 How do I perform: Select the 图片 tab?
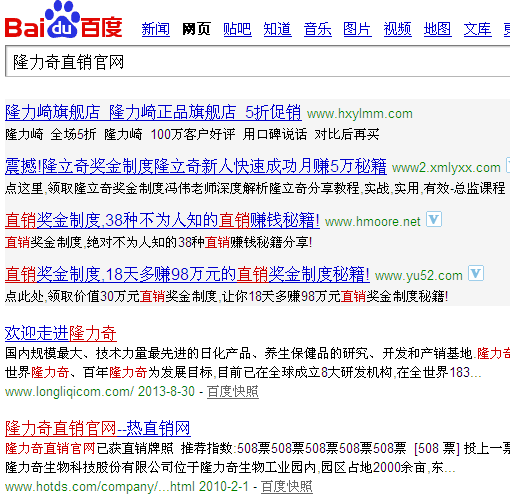[357, 29]
